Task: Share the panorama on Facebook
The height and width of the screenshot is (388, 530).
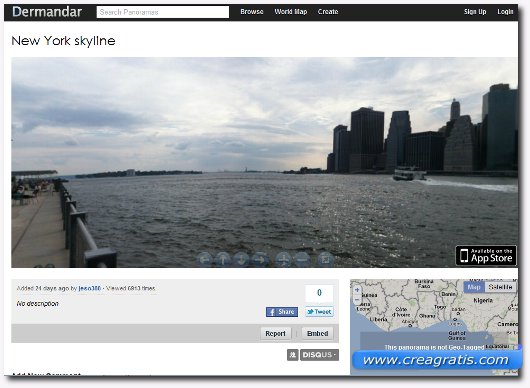Action: [282, 312]
